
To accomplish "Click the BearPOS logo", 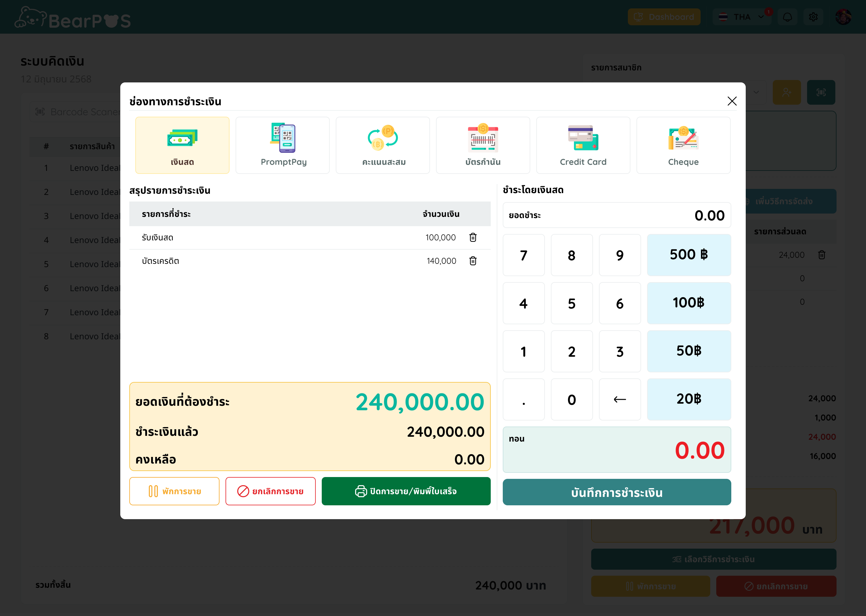I will tap(73, 18).
